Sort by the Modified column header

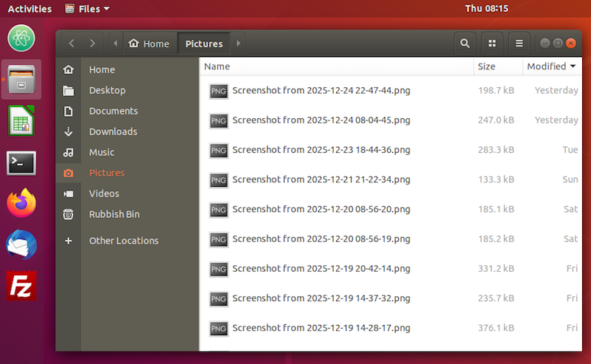(552, 66)
